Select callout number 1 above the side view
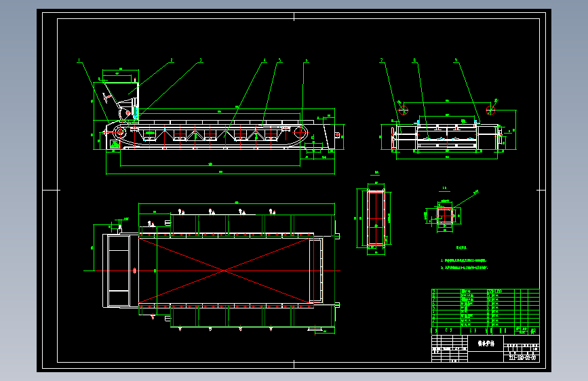588x381 pixels. pos(79,60)
